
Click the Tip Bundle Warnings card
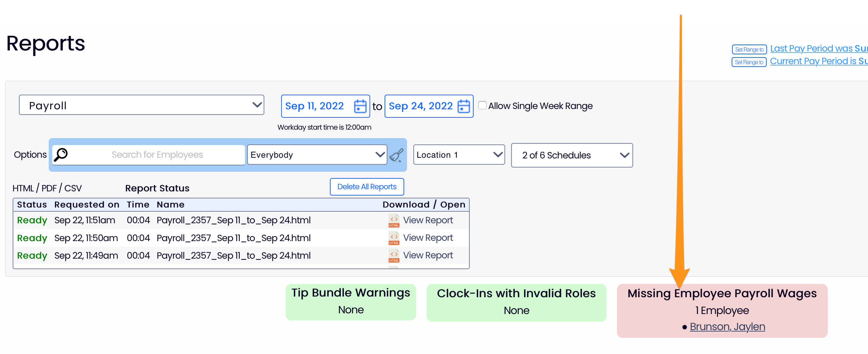click(x=351, y=302)
